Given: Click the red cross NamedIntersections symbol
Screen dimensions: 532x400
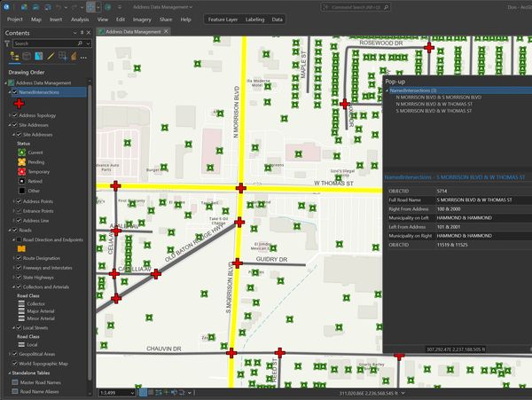Looking at the screenshot, I should 20,103.
